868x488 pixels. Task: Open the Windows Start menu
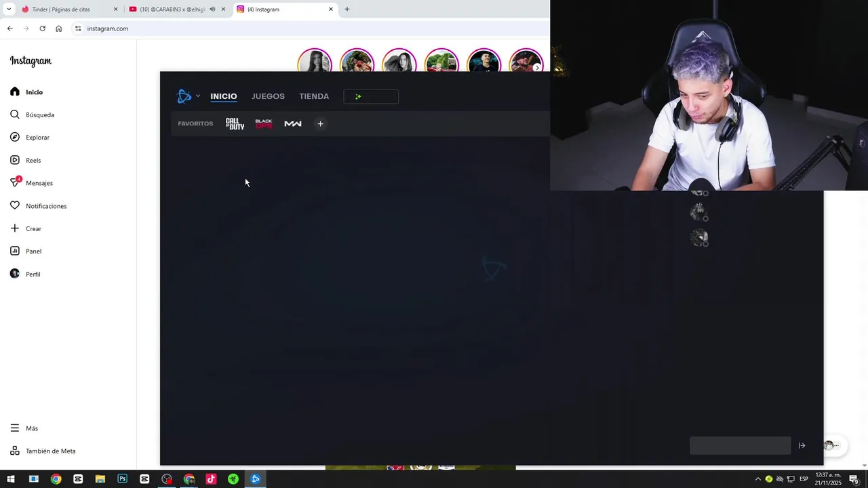click(11, 479)
